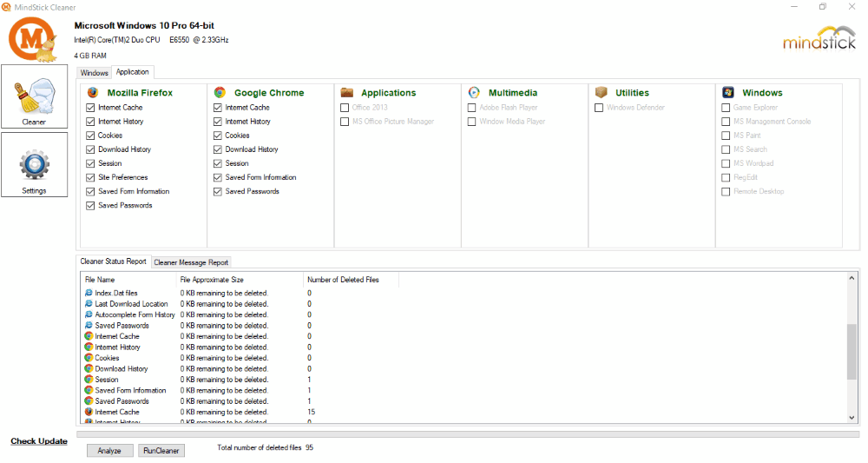Sort by File Approximate Size column header
868x463 pixels.
pyautogui.click(x=240, y=280)
